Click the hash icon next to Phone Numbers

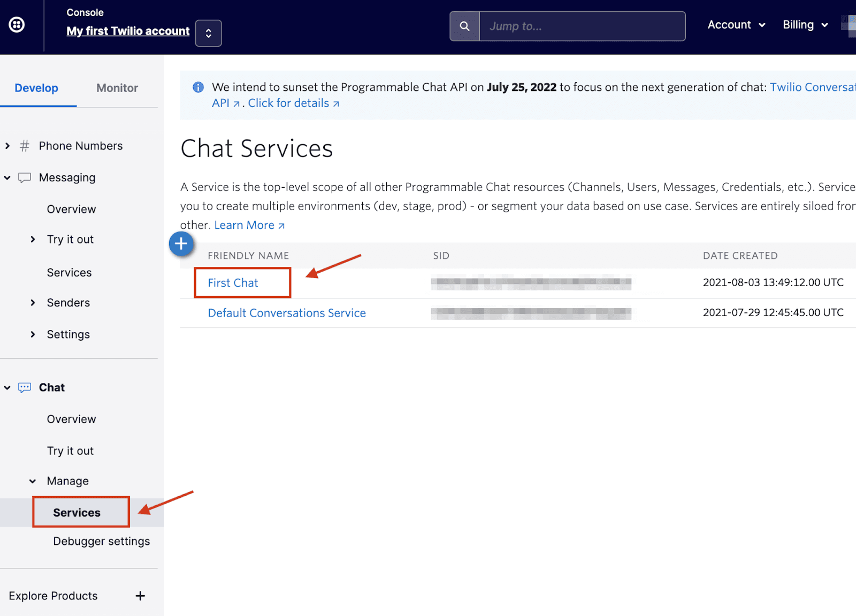24,145
